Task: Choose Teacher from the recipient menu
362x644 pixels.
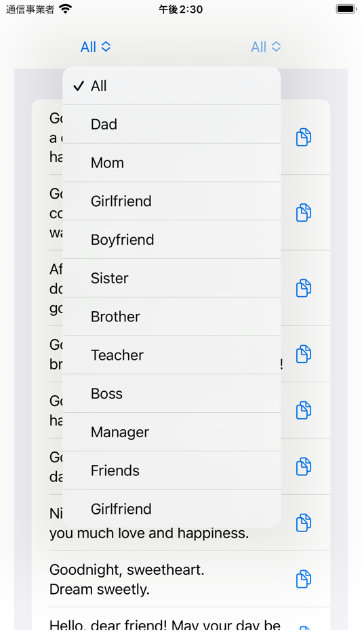Action: tap(172, 355)
